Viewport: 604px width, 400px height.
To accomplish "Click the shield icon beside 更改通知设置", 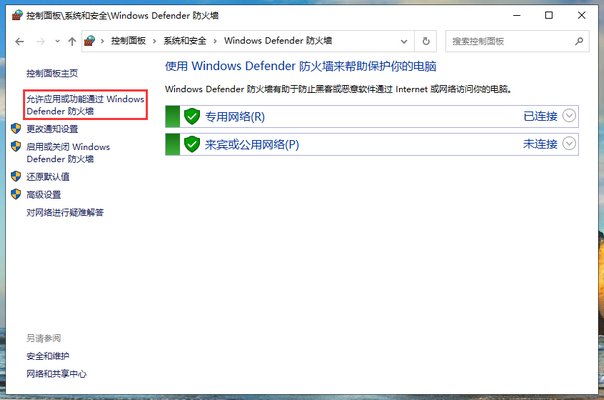I will click(x=16, y=129).
